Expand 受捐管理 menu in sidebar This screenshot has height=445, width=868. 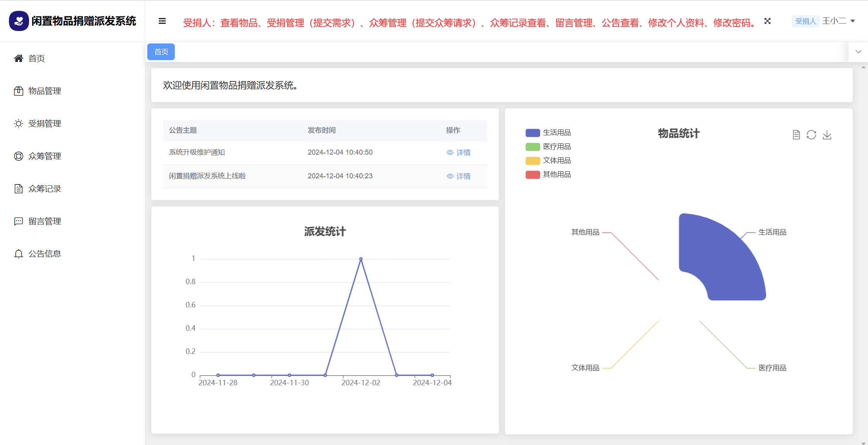click(45, 123)
